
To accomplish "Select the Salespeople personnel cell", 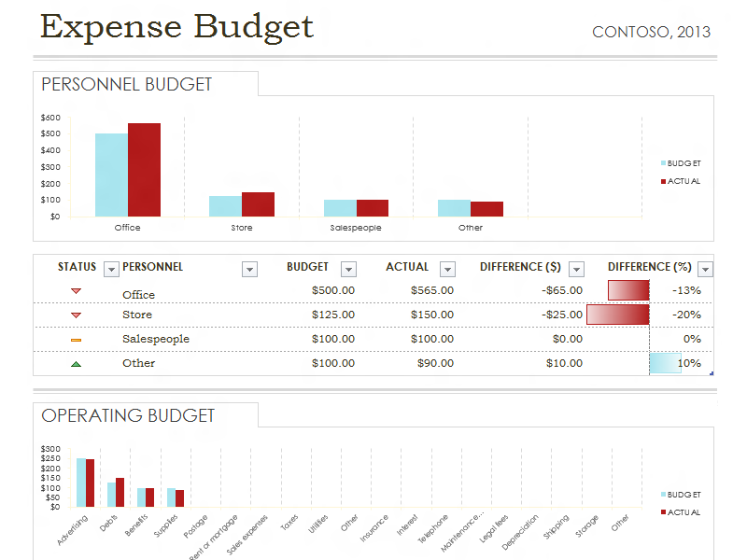I will pyautogui.click(x=156, y=339).
